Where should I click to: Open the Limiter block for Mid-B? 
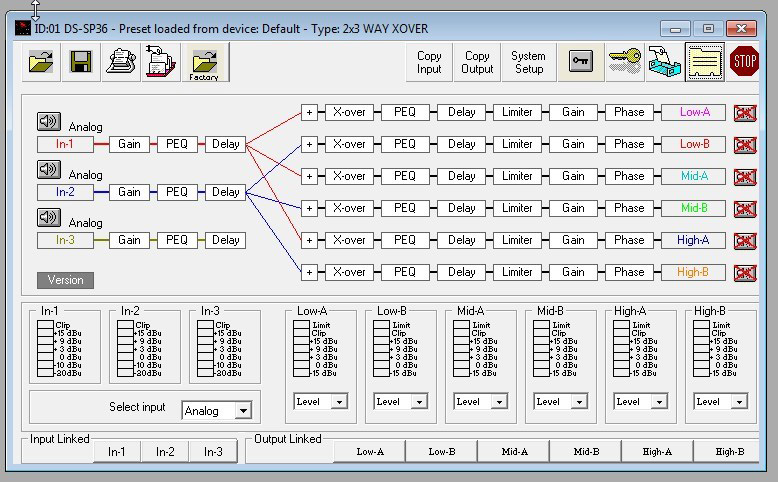click(517, 208)
